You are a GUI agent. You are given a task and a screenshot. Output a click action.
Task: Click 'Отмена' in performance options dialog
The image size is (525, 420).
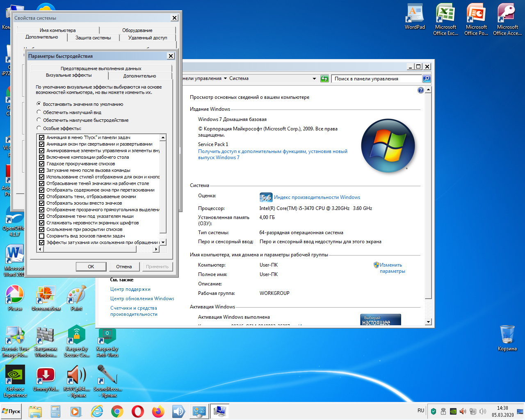(124, 267)
